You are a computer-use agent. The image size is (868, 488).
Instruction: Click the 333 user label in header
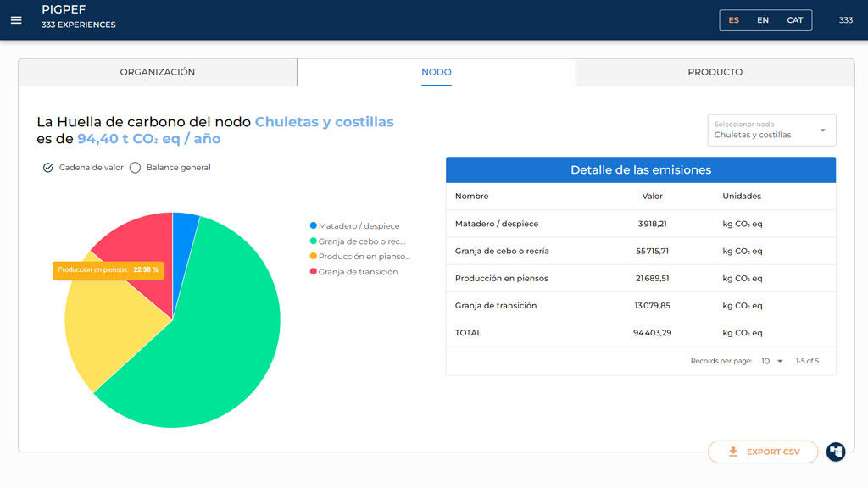point(845,20)
